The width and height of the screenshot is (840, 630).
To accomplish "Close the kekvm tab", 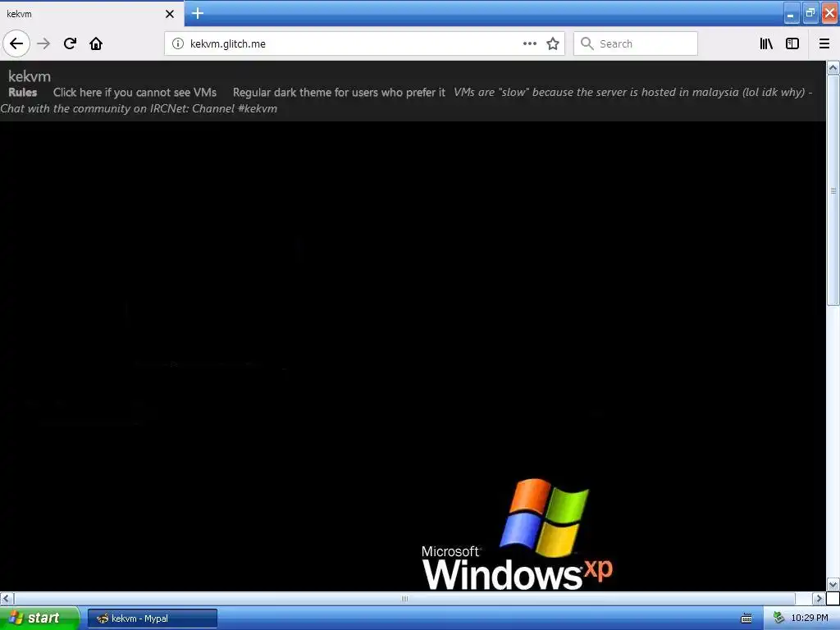I will (170, 14).
